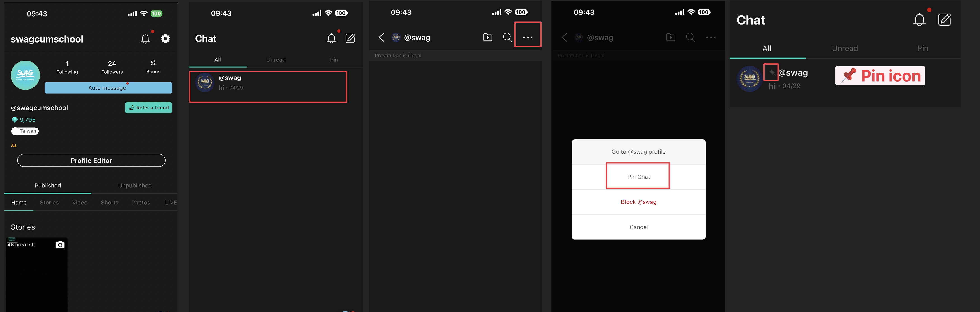This screenshot has height=312, width=980.
Task: Open three-dots menu in @swag chat
Action: tap(528, 37)
